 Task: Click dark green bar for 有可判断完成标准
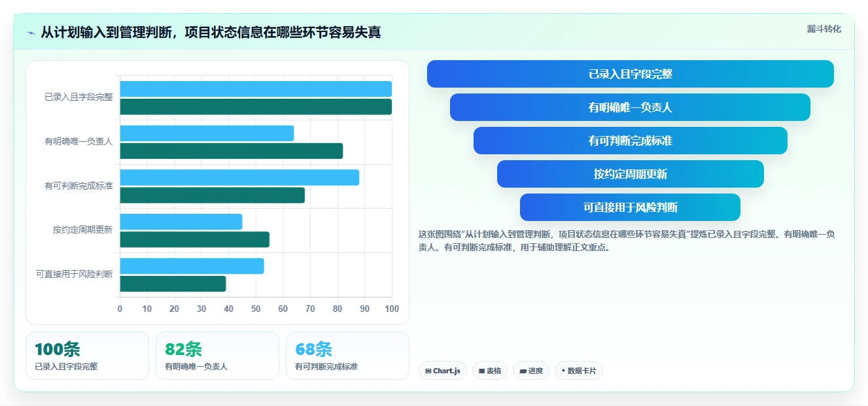pos(213,195)
